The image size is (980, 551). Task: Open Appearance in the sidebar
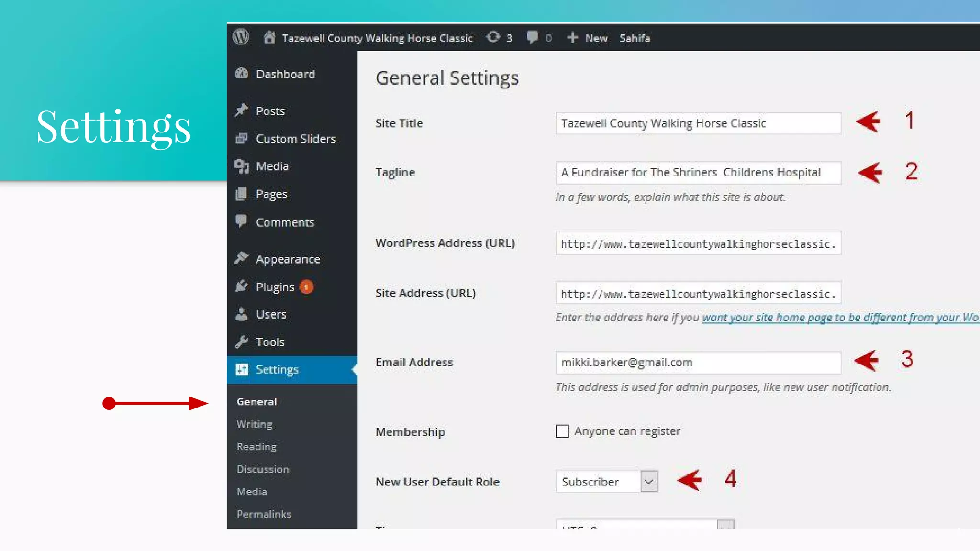tap(288, 259)
